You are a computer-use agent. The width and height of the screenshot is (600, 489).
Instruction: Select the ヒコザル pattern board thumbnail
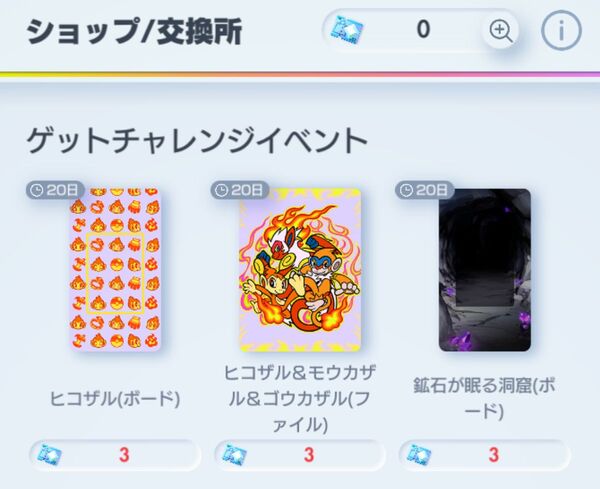(115, 270)
